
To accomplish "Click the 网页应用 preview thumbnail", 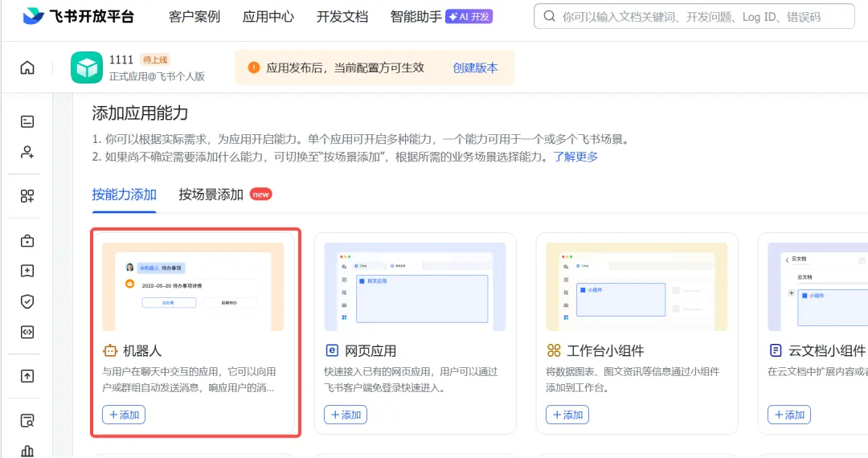I will point(415,287).
